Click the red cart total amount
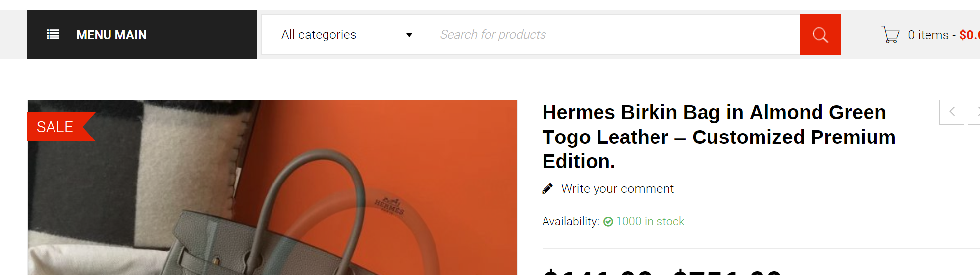 coord(969,35)
